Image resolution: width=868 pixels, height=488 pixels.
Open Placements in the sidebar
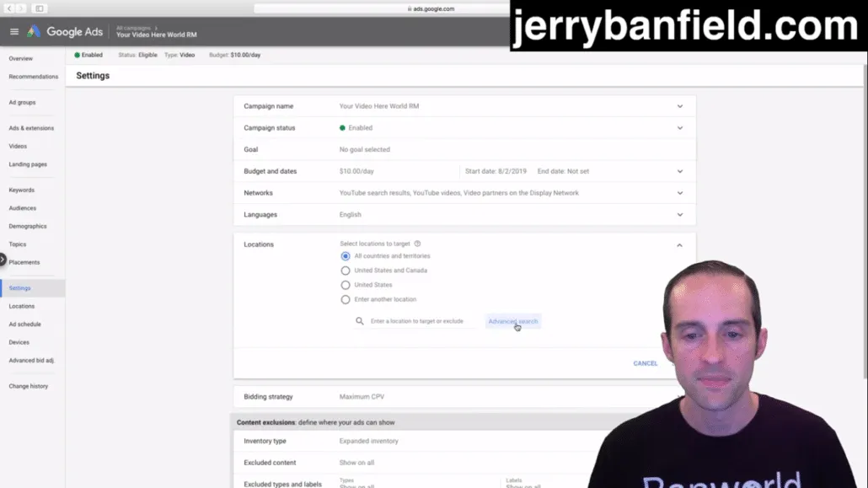(24, 263)
